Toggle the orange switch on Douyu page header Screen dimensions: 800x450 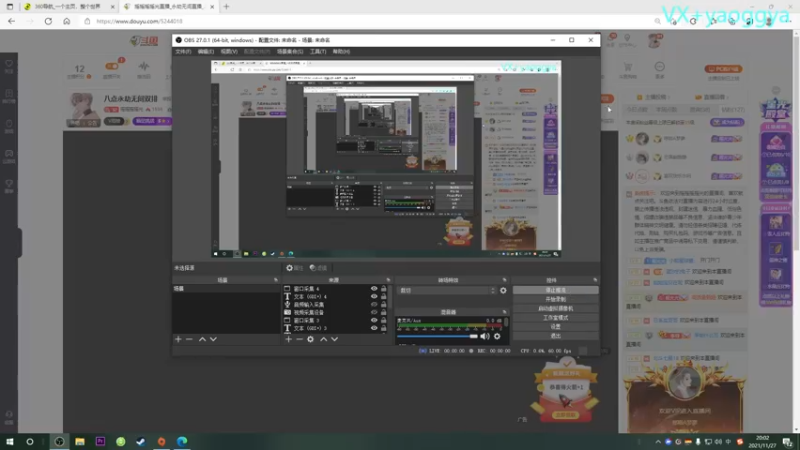111,66
